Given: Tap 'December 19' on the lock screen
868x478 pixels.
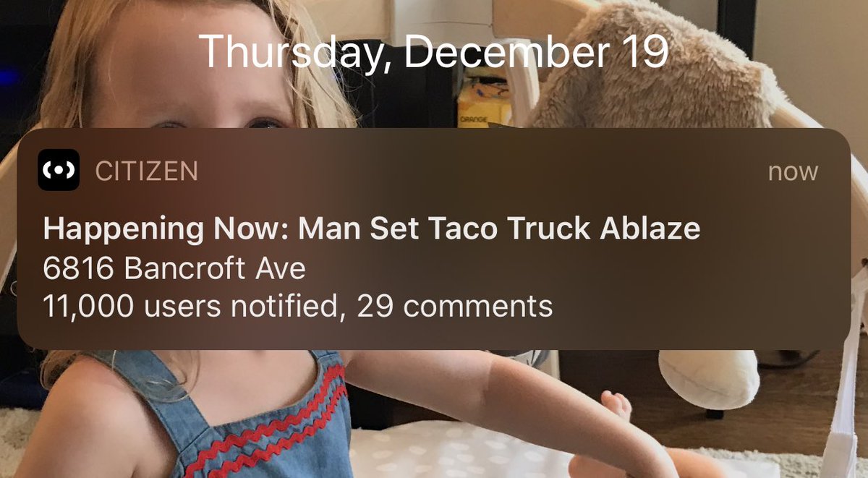Looking at the screenshot, I should point(536,52).
